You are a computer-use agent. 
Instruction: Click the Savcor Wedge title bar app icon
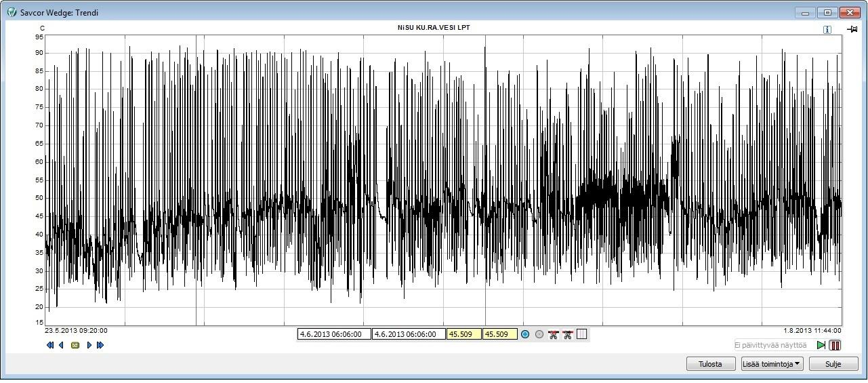12,12
